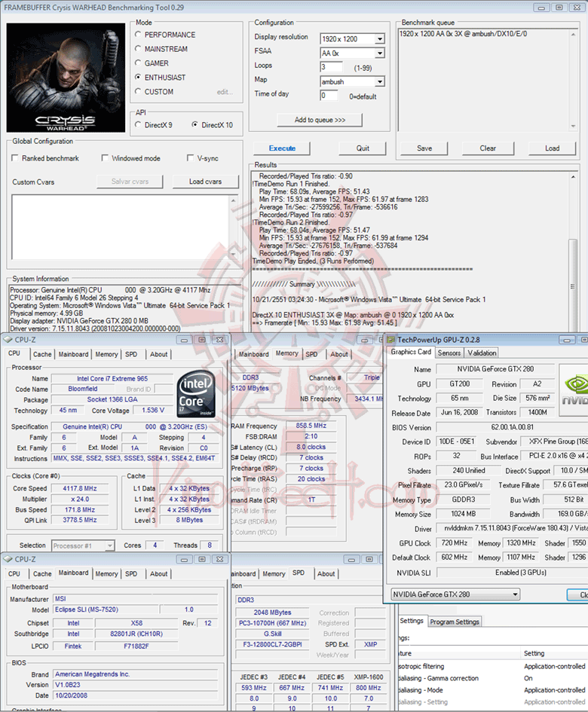
Task: Load a benchmark queue
Action: (552, 148)
